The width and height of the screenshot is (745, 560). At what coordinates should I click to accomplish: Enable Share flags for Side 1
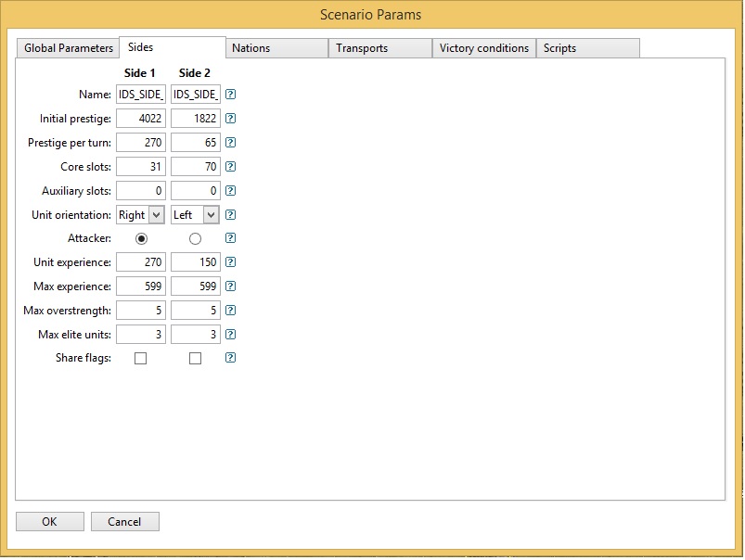pos(141,358)
